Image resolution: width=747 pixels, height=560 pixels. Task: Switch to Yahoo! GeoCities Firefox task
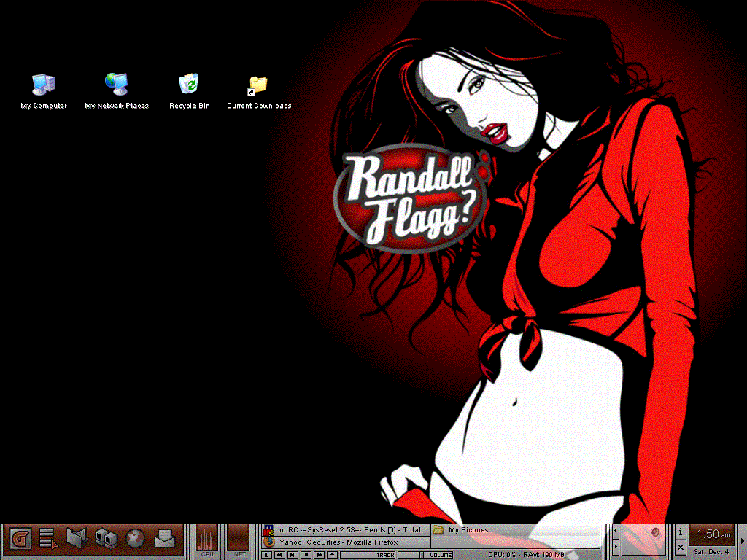coord(347,542)
